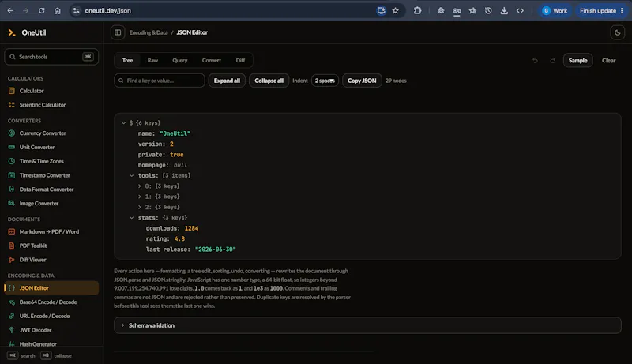Switch to the Diff tab
Screen dimensions: 632x364
pos(240,60)
